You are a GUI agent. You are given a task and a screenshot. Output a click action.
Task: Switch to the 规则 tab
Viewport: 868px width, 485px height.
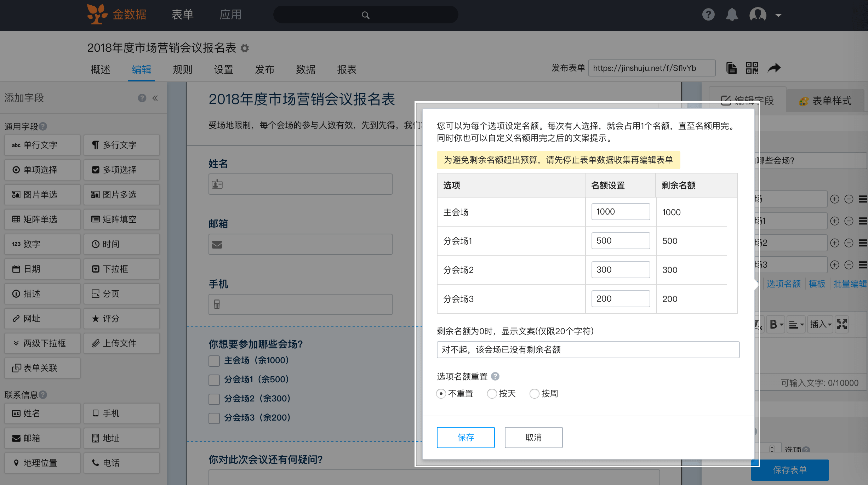pyautogui.click(x=182, y=69)
